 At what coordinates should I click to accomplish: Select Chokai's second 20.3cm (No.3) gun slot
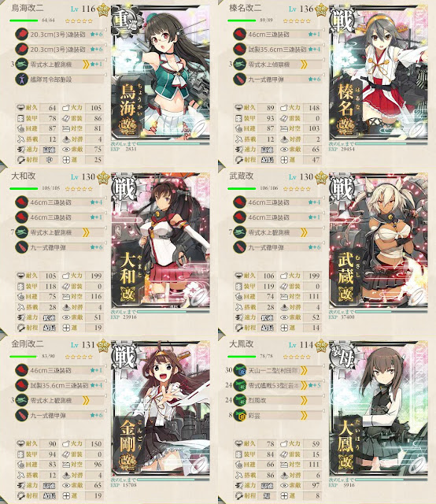tap(61, 49)
